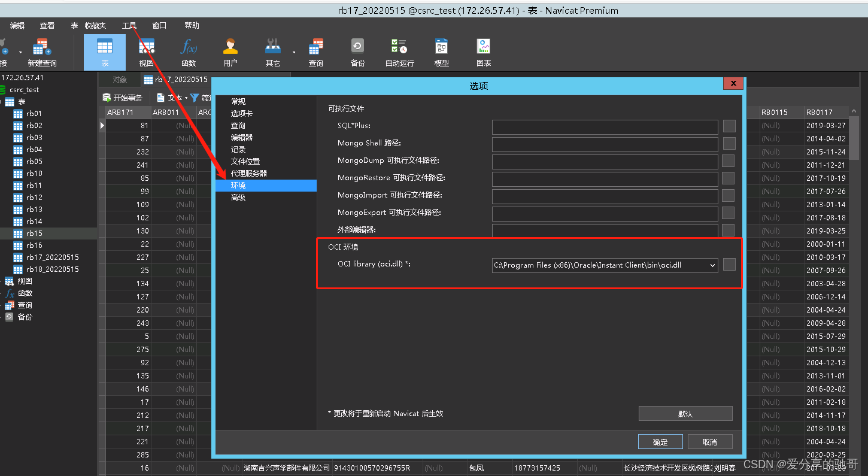The width and height of the screenshot is (868, 476).
Task: Click browse button next to SQL*Plus field
Action: [729, 126]
